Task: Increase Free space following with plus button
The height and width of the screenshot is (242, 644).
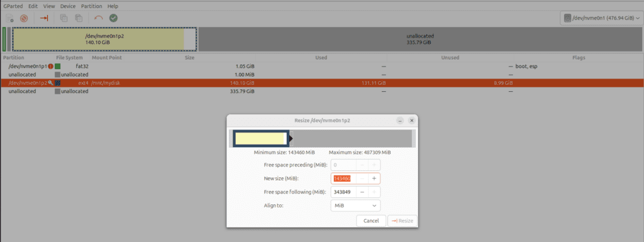Action: [x=374, y=192]
